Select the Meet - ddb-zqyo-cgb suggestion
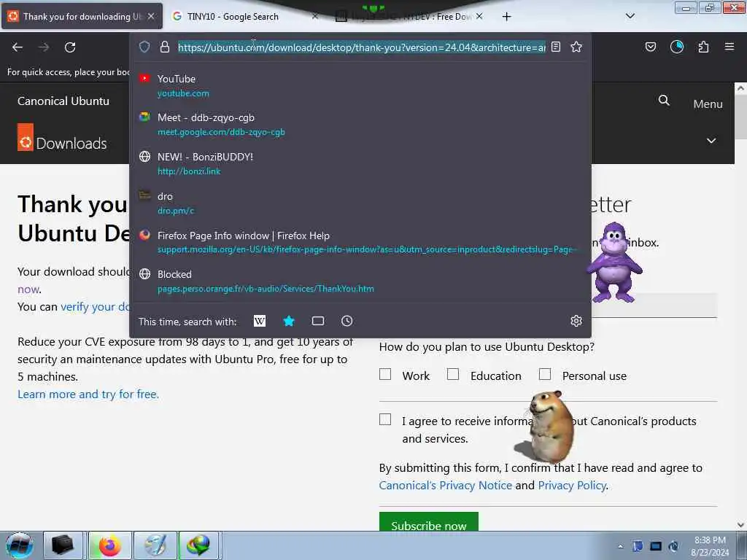The width and height of the screenshot is (747, 560). [x=360, y=125]
